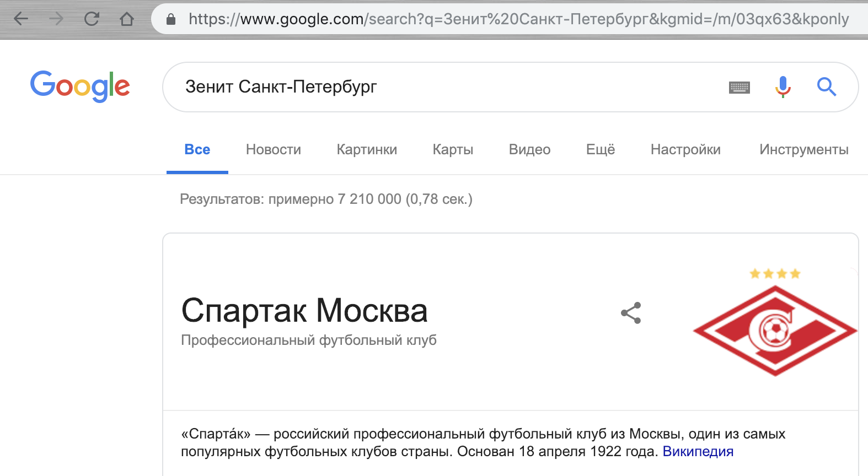This screenshot has height=476, width=868.
Task: Click the share icon next to Спартак Москва
Action: 631,313
